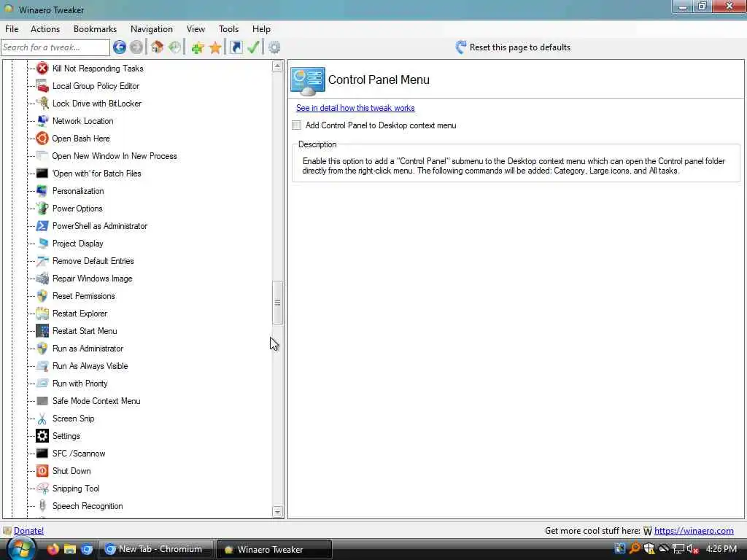Screen dimensions: 747x560
Task: Open the Help menu
Action: pyautogui.click(x=262, y=29)
